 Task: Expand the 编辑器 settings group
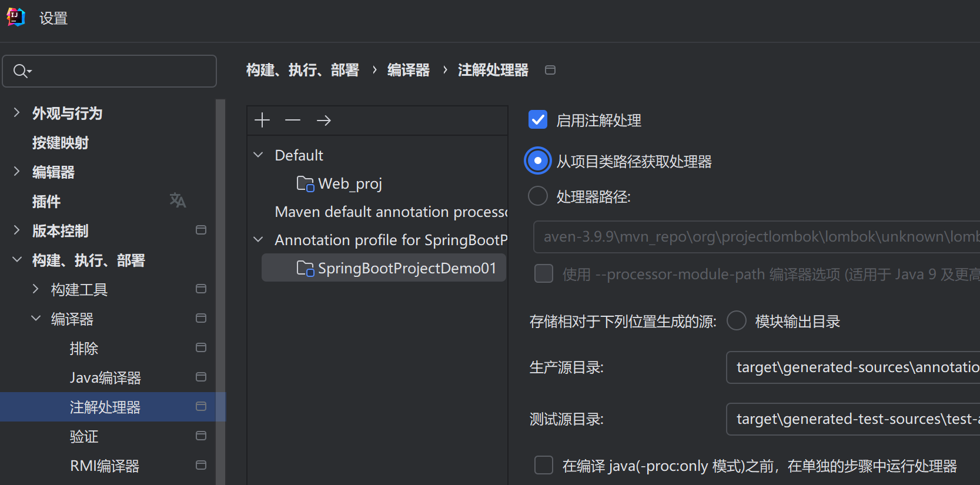pyautogui.click(x=16, y=171)
